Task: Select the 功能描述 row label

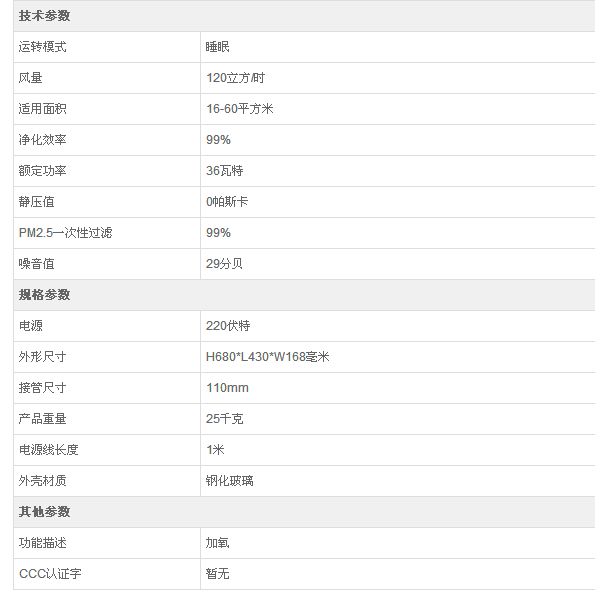Action: pos(43,543)
